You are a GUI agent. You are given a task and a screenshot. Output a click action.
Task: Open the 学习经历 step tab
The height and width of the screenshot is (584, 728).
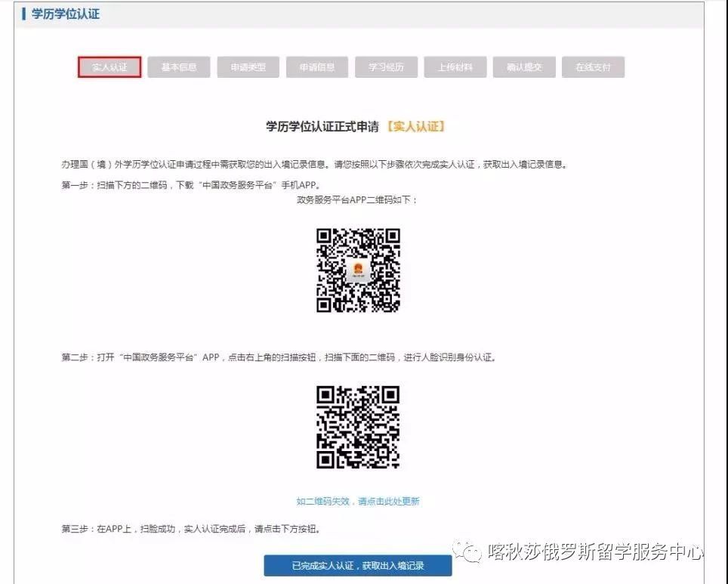[387, 67]
